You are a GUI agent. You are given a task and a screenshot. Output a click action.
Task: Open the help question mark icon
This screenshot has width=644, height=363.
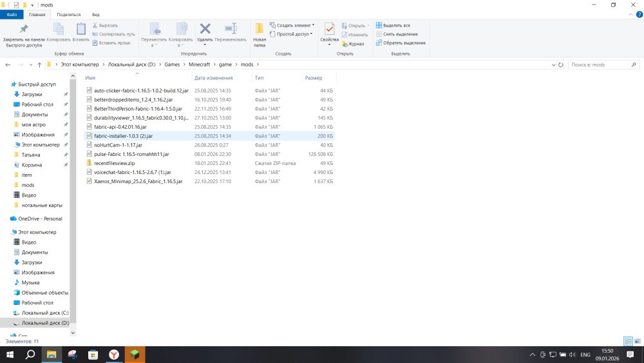click(x=639, y=14)
